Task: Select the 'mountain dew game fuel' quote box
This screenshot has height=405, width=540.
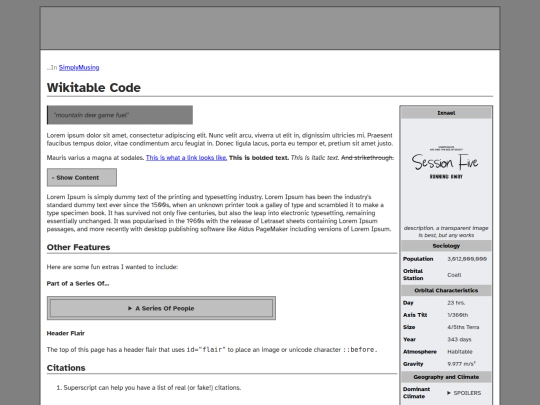Action: pyautogui.click(x=120, y=115)
